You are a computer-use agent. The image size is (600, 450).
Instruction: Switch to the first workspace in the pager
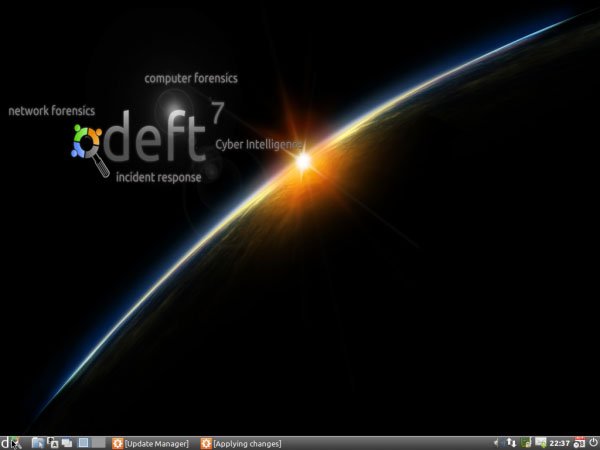pos(83,443)
